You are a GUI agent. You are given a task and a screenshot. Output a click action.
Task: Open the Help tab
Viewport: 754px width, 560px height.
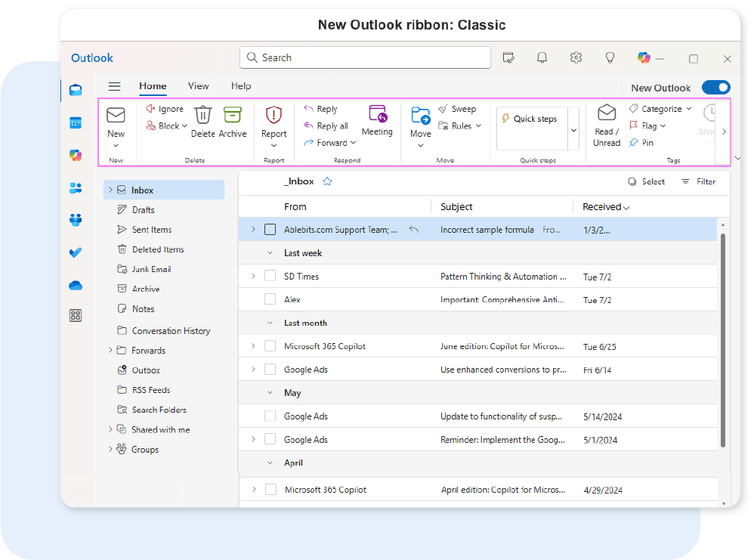(241, 86)
